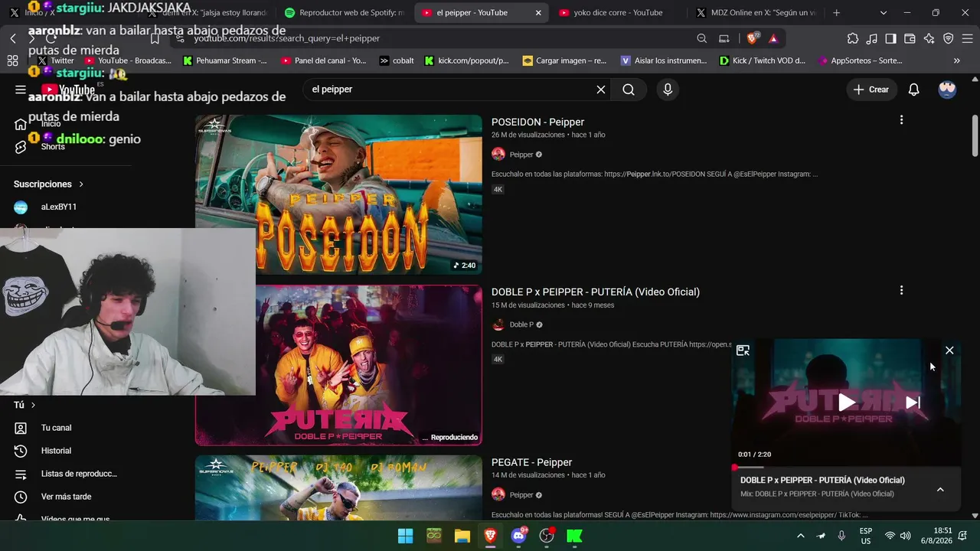This screenshot has width=980, height=551.
Task: Open Brave Rewards triangle icon
Action: coord(773,38)
